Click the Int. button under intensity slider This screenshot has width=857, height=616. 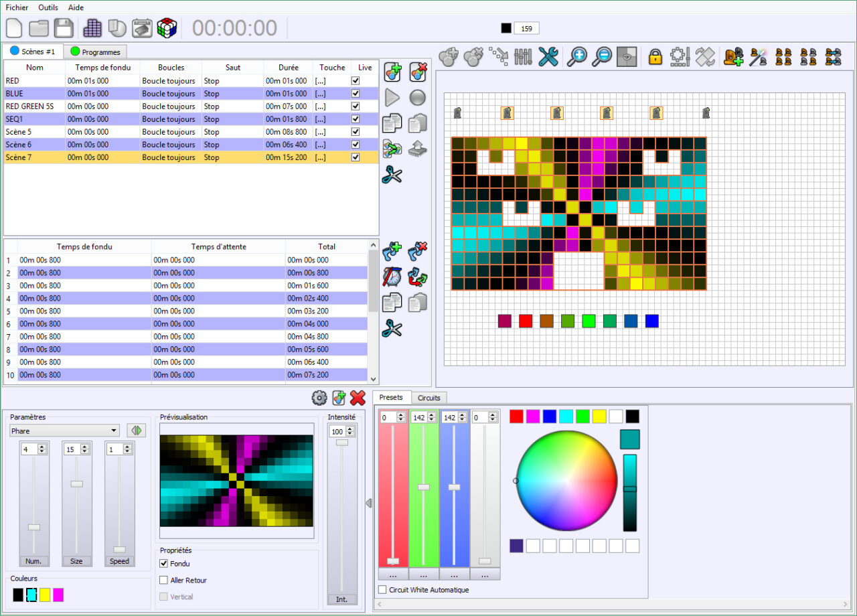[x=341, y=599]
